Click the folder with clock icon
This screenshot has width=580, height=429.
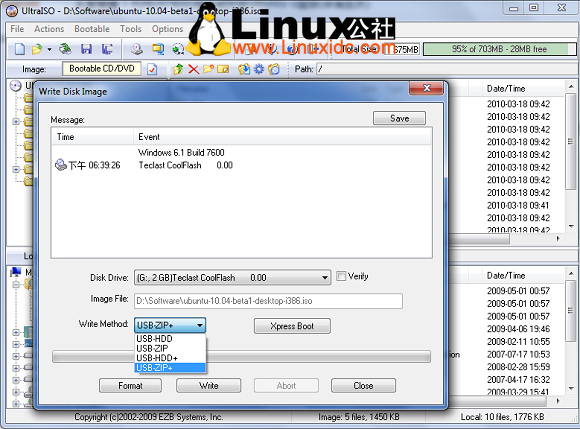point(274,69)
